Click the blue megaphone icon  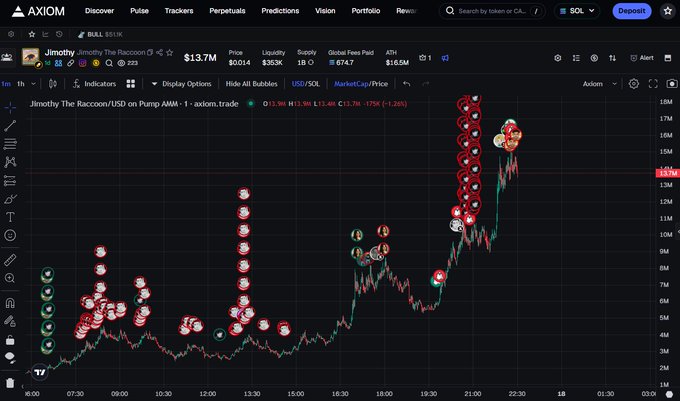445,58
